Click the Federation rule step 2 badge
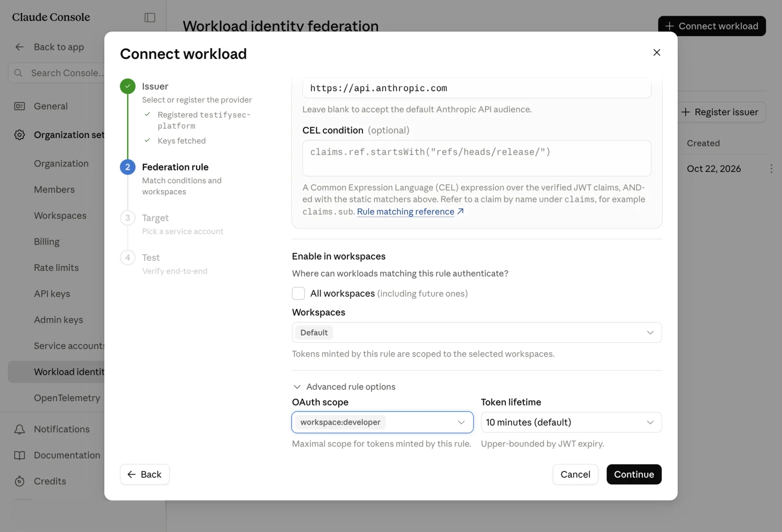782x532 pixels. coord(128,167)
